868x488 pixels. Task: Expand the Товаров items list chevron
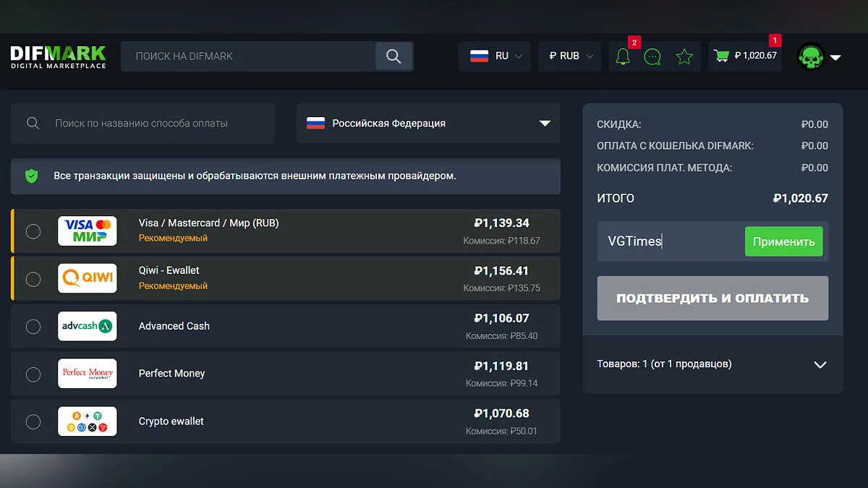820,364
